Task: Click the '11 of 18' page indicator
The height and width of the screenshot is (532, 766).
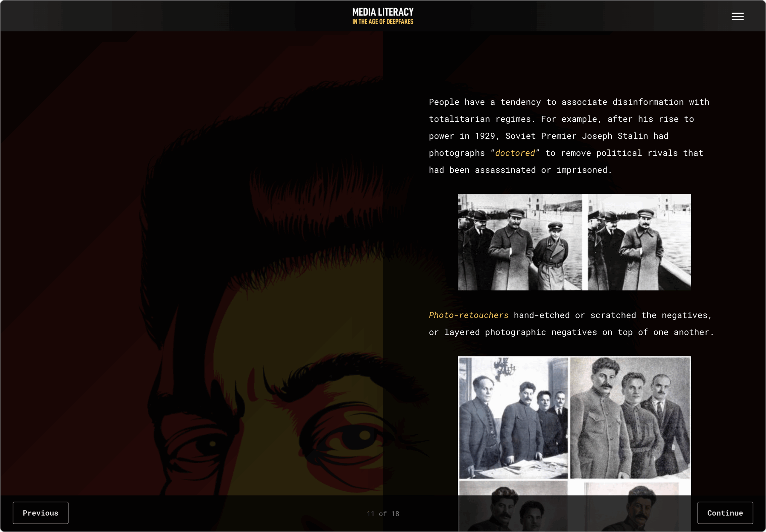Action: pyautogui.click(x=382, y=514)
